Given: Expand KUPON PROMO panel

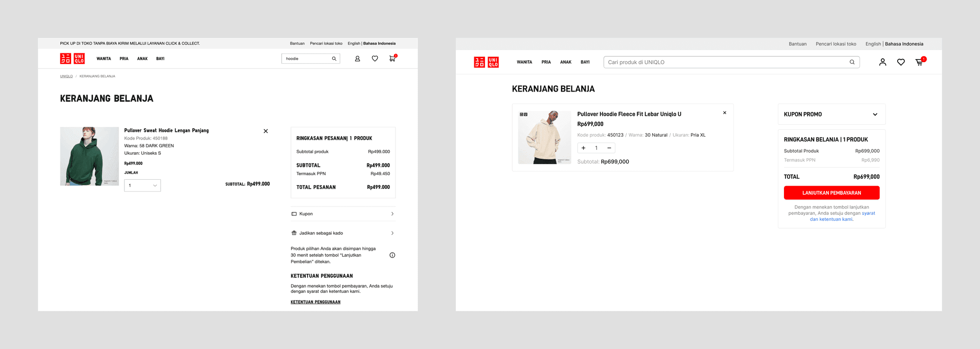Looking at the screenshot, I should pos(832,115).
